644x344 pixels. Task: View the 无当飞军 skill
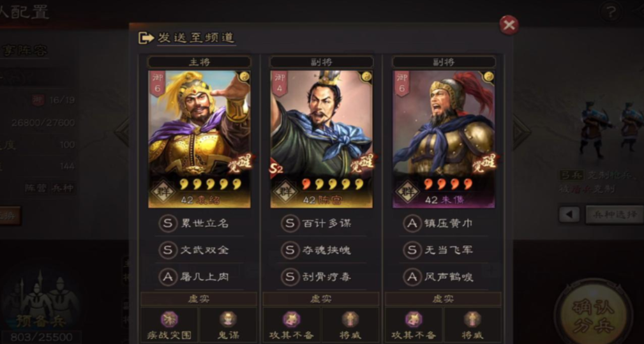(444, 250)
